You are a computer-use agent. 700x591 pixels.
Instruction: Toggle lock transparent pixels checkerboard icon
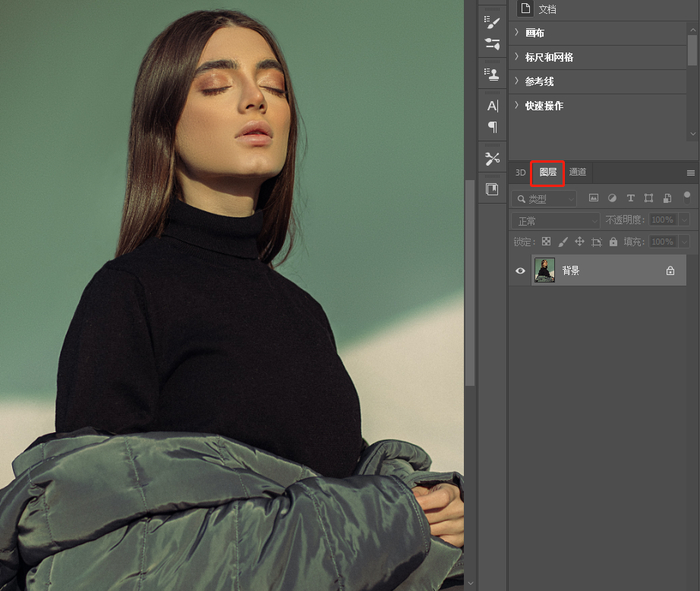tap(546, 242)
